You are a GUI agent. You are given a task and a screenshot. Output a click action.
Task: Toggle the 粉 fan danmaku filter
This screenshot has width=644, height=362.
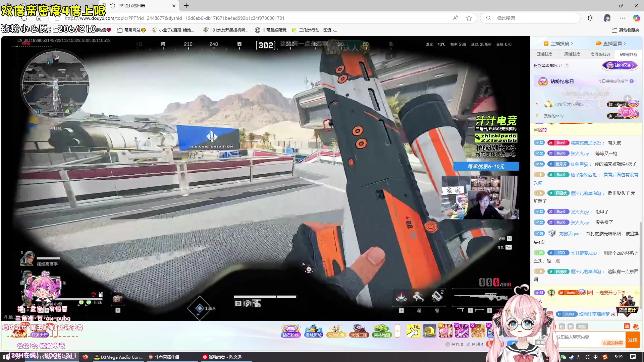coord(562,326)
